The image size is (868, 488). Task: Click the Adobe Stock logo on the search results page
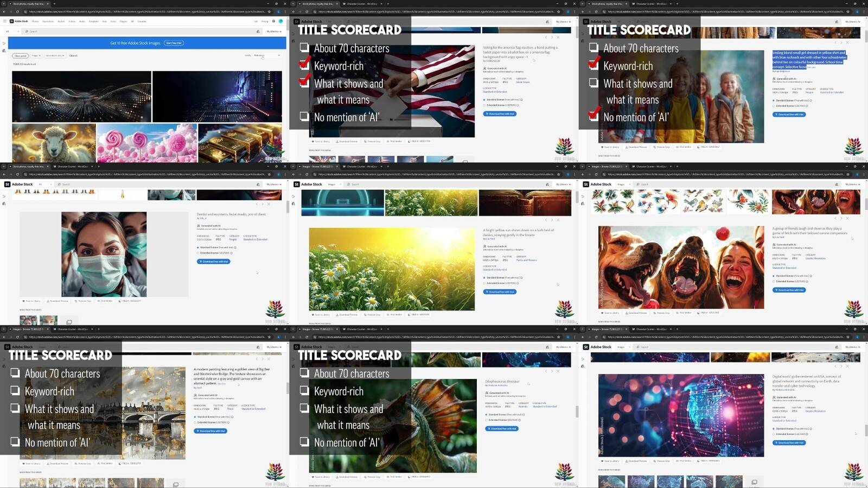(x=19, y=21)
